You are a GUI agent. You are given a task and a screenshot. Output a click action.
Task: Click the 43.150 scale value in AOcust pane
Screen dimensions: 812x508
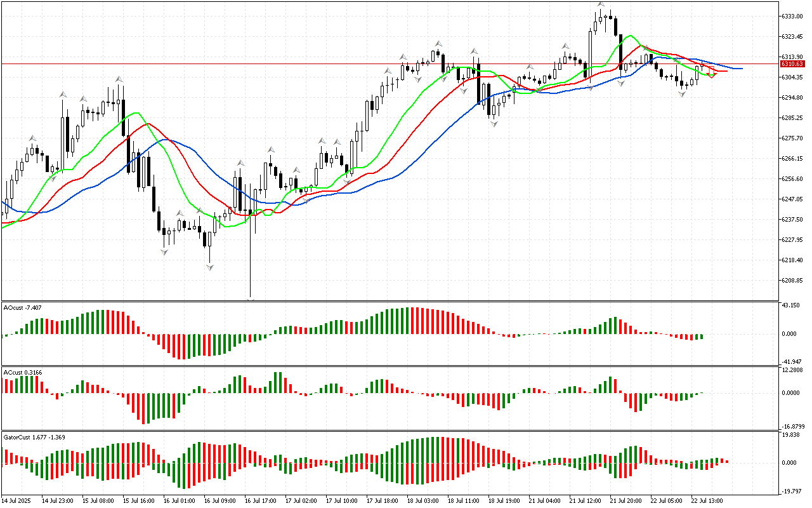[x=791, y=306]
